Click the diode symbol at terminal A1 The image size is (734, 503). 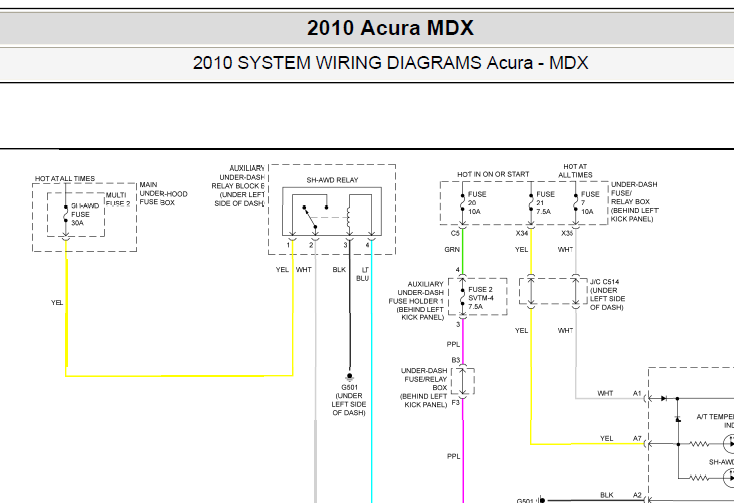tap(664, 399)
